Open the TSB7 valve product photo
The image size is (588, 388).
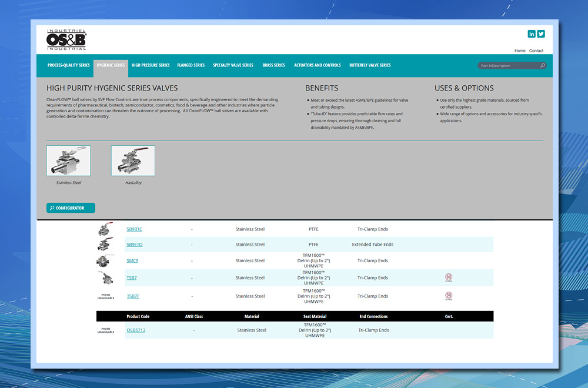coord(105,277)
